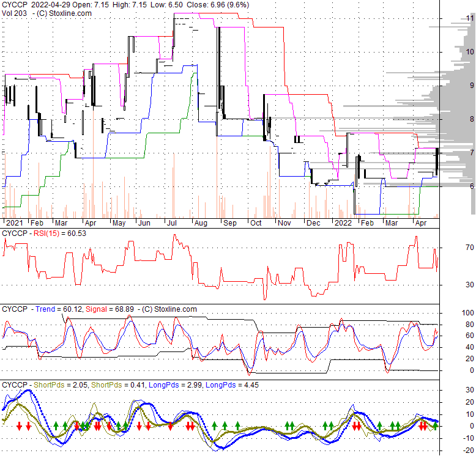The image size is (476, 456).
Task: Click the final April 2022 candlestick
Action: 437,161
